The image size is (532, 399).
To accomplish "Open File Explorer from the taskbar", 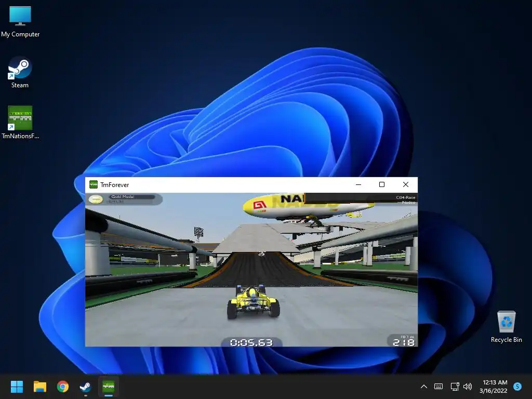I will 39,387.
